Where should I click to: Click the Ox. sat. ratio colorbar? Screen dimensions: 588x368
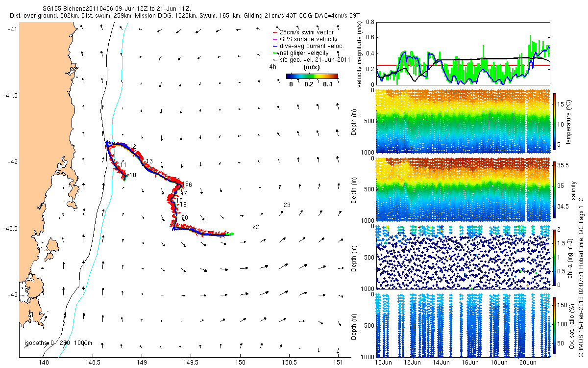pos(555,327)
